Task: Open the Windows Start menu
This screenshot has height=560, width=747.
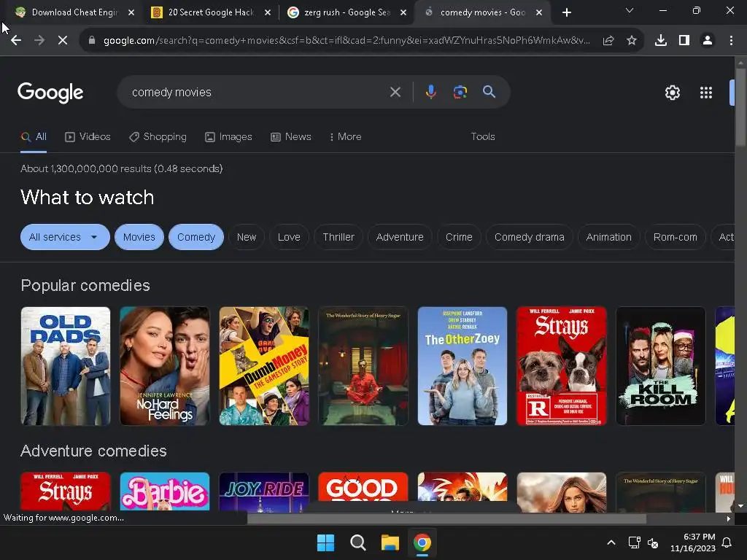Action: click(326, 542)
